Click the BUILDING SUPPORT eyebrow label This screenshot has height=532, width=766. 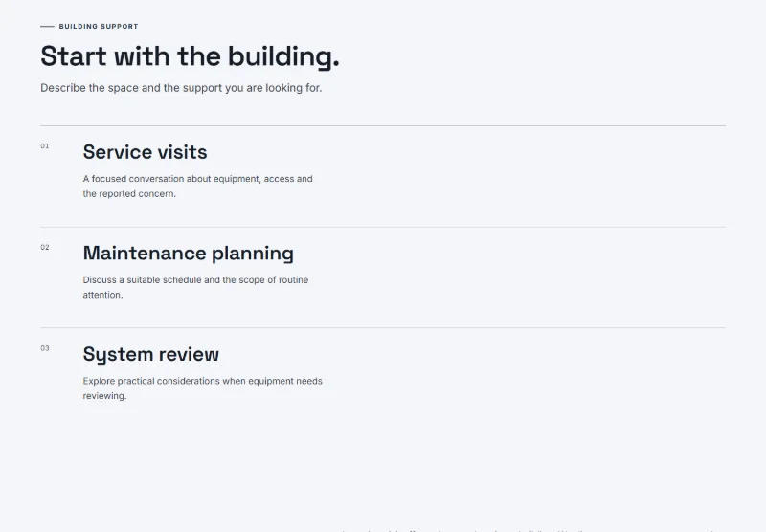point(99,27)
